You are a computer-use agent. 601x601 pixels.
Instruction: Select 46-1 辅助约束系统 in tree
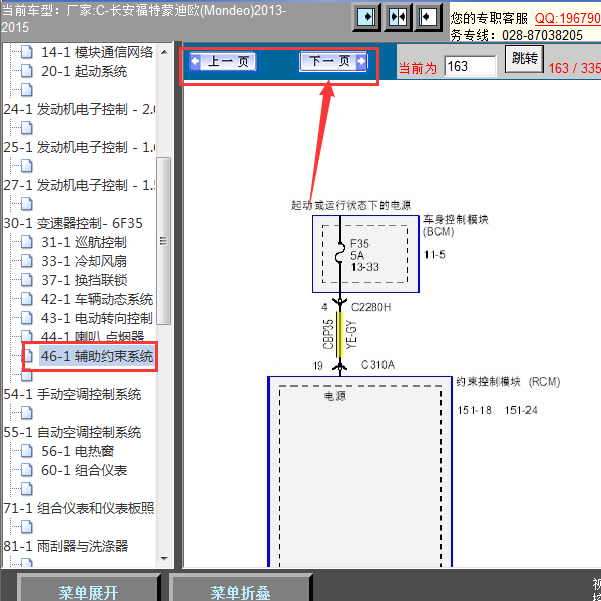[97, 356]
